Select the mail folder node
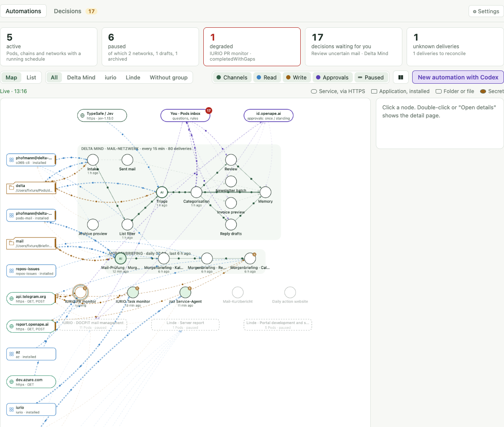Viewport: 504px width, 427px height. 31,243
